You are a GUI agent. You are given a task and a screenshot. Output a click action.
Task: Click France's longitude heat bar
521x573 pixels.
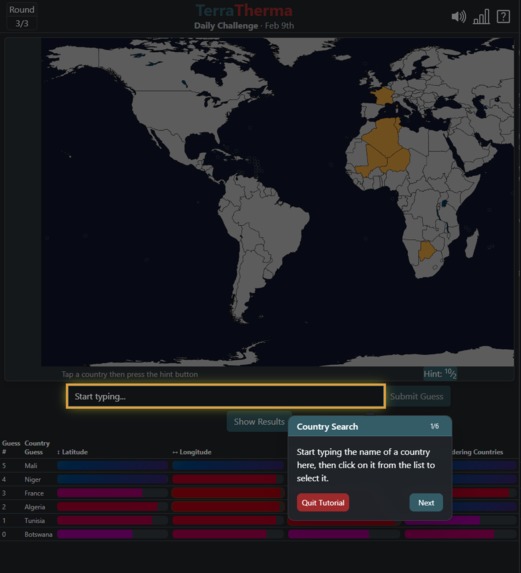[x=228, y=493]
